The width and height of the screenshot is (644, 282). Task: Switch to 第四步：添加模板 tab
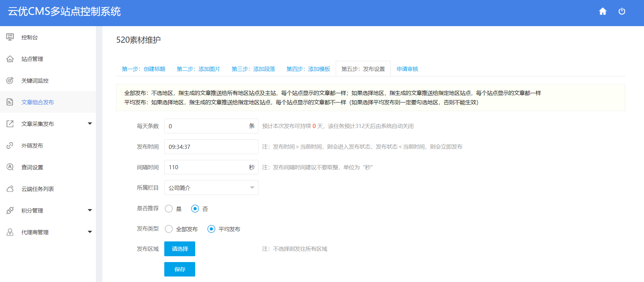tap(308, 69)
